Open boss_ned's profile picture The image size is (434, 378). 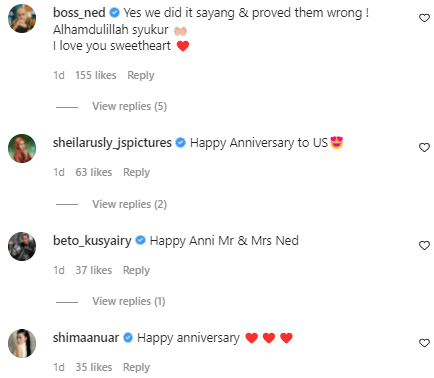tap(22, 19)
